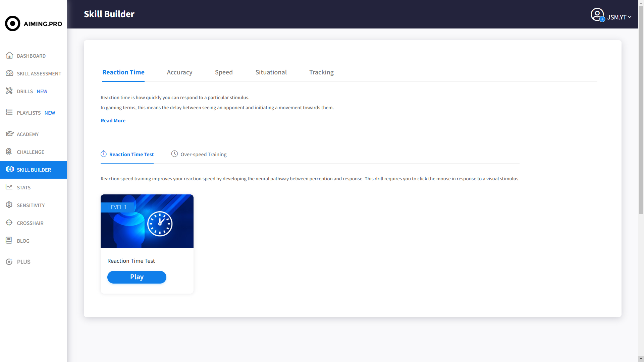Click the Plus membership icon
644x362 pixels.
pos(9,261)
